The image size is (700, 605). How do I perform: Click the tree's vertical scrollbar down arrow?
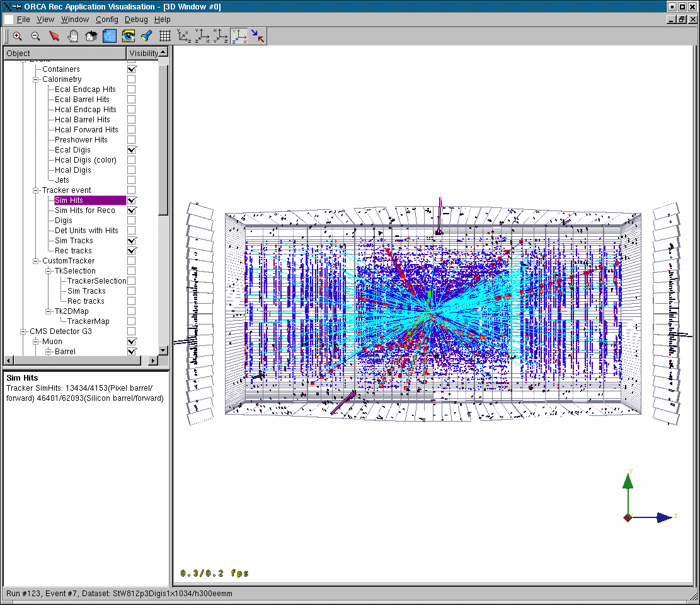[163, 350]
